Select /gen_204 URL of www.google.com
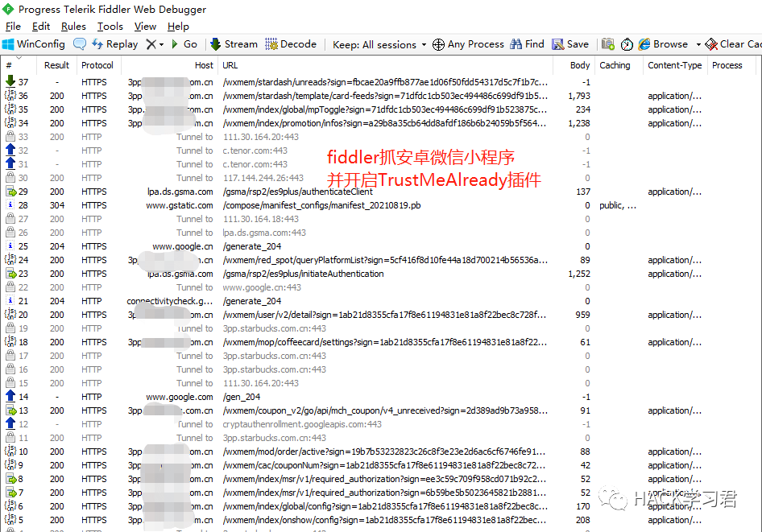Screen dimensions: 762x532 point(242,397)
